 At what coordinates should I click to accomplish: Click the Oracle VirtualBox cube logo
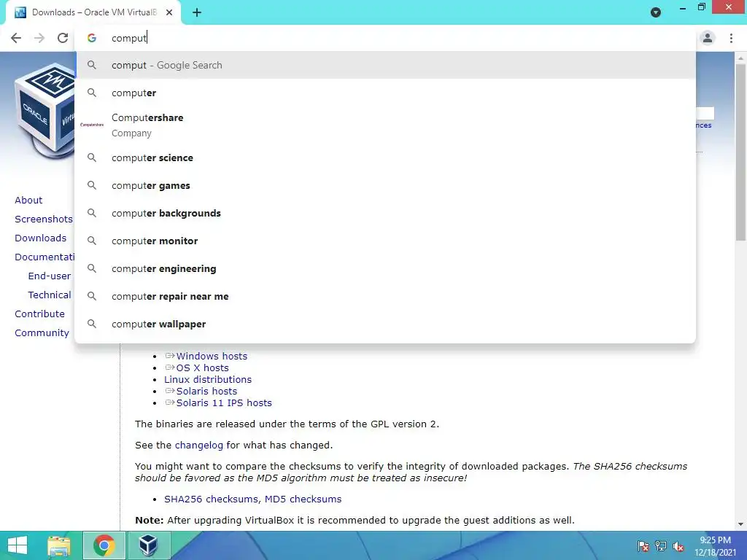coord(44,111)
